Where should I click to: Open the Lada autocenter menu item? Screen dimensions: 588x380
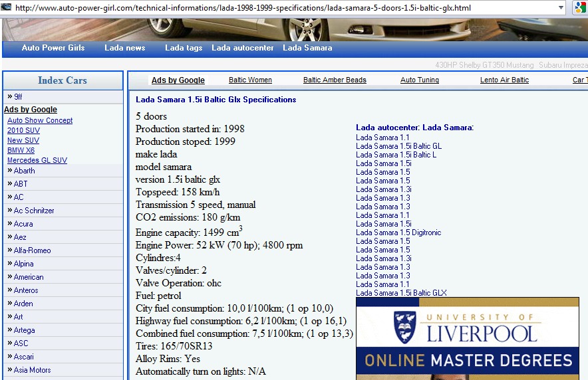coord(243,48)
